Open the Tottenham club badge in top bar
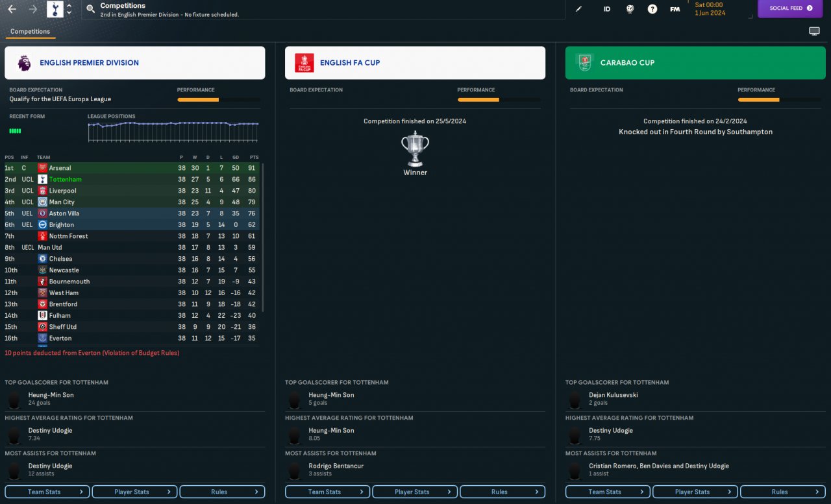The width and height of the screenshot is (831, 504). tap(55, 9)
